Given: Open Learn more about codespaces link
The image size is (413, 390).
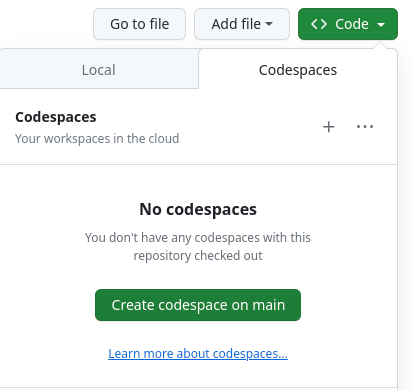Looking at the screenshot, I should [198, 353].
